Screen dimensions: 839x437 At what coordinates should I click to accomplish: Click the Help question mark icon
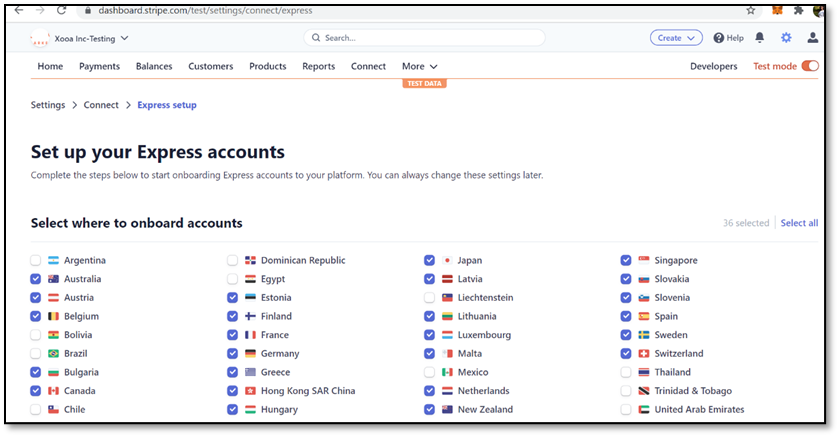point(719,38)
